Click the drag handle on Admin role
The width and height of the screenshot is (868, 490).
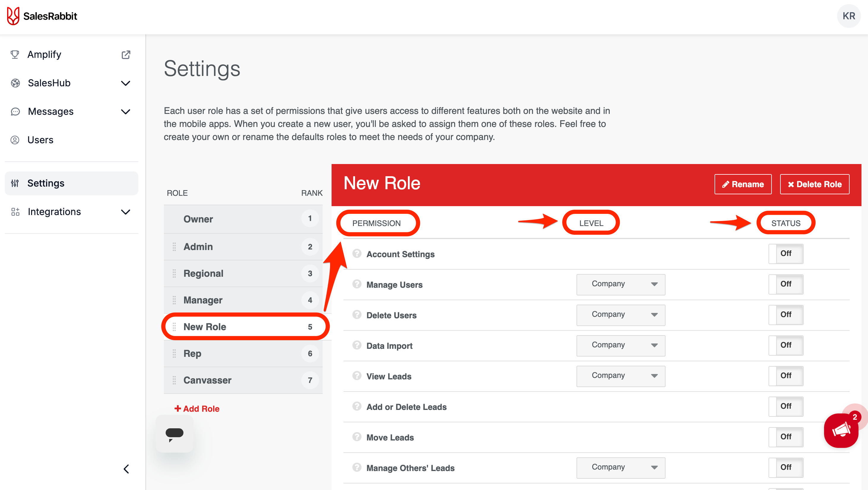pyautogui.click(x=174, y=247)
